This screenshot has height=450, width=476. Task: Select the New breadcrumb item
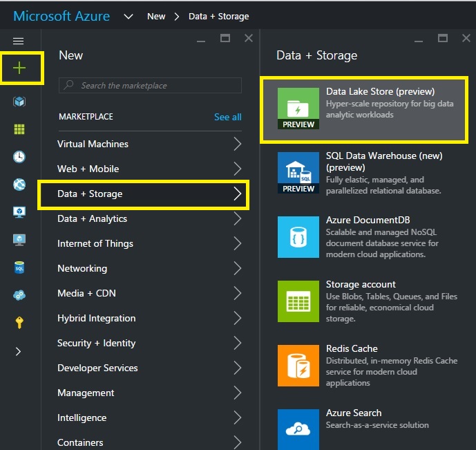156,17
